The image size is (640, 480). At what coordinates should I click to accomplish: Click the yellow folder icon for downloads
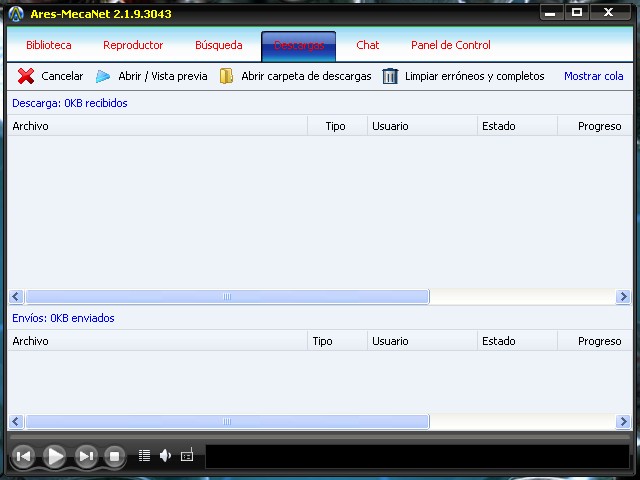[226, 76]
